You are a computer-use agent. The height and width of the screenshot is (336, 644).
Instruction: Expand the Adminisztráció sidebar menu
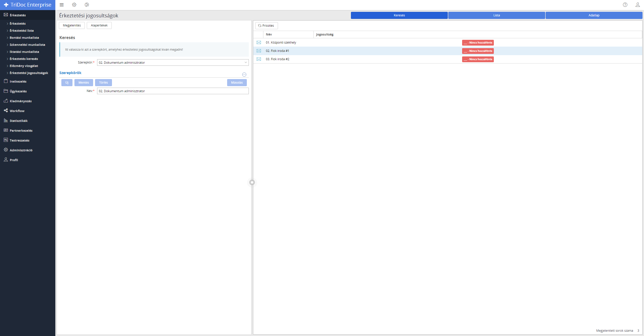[x=21, y=150]
